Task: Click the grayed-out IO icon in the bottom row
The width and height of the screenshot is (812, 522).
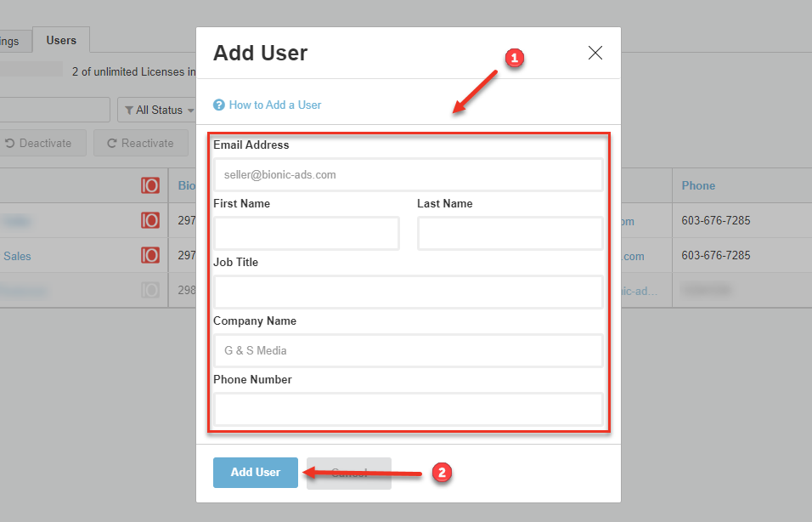Action: (150, 290)
